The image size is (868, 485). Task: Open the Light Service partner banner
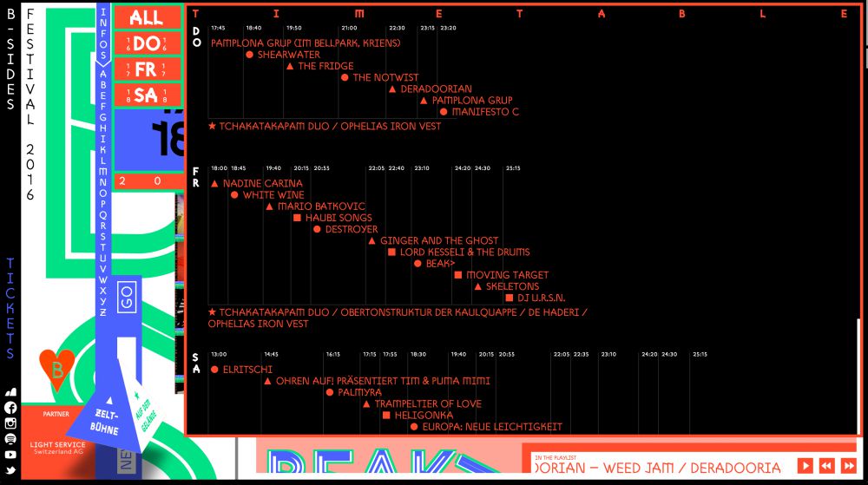pos(59,448)
